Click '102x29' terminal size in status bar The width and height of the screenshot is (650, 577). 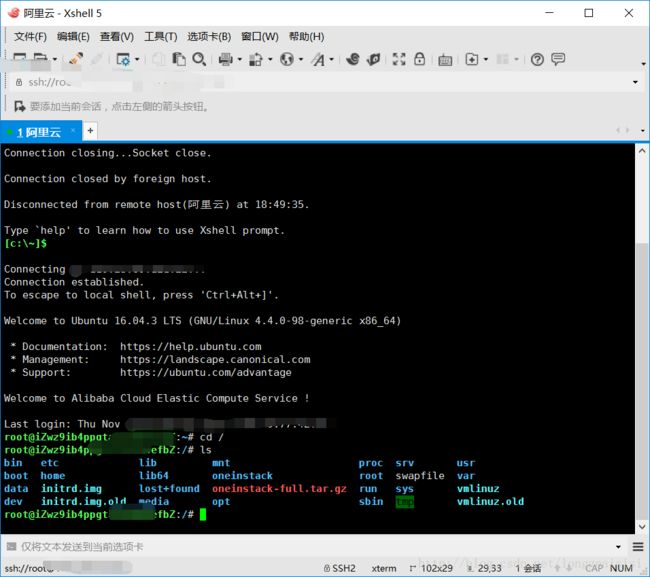pos(437,568)
